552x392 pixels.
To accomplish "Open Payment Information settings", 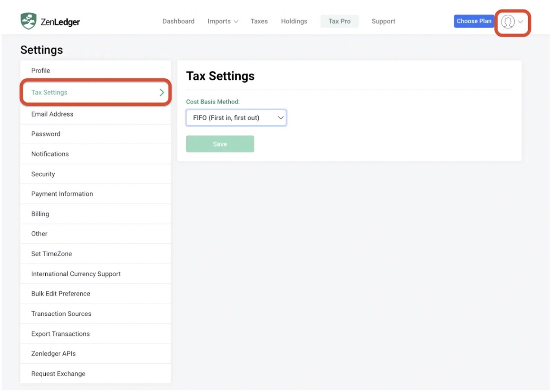I will 62,194.
